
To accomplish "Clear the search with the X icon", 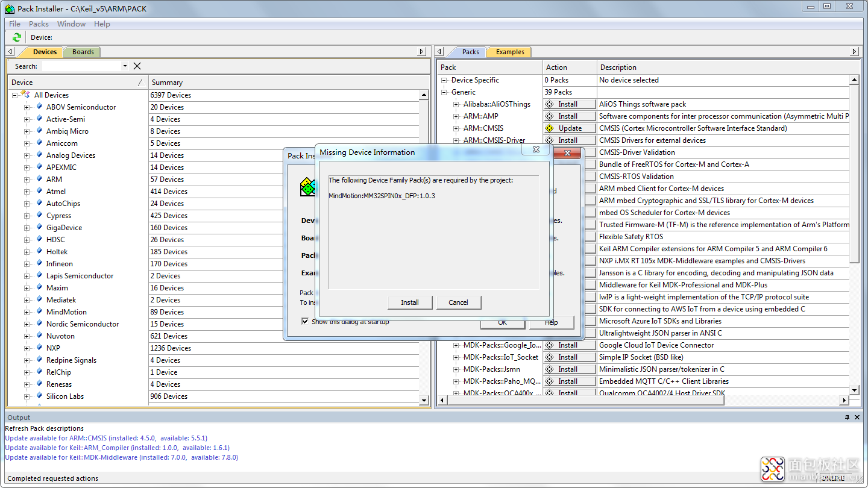I will coord(137,66).
